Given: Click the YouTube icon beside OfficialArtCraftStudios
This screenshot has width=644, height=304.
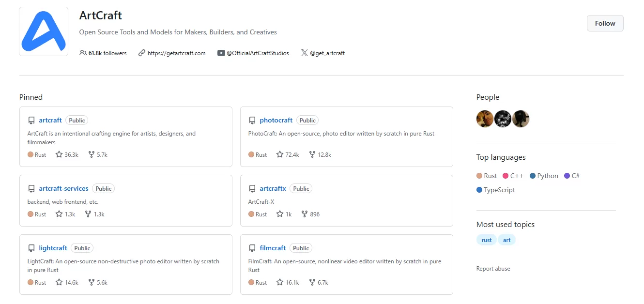Looking at the screenshot, I should (x=221, y=53).
